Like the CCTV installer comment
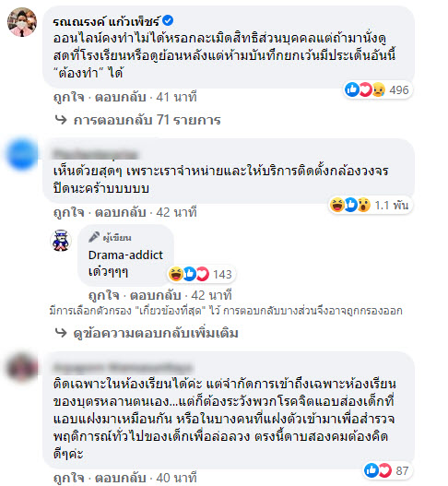The width and height of the screenshot is (448, 486). (x=69, y=212)
